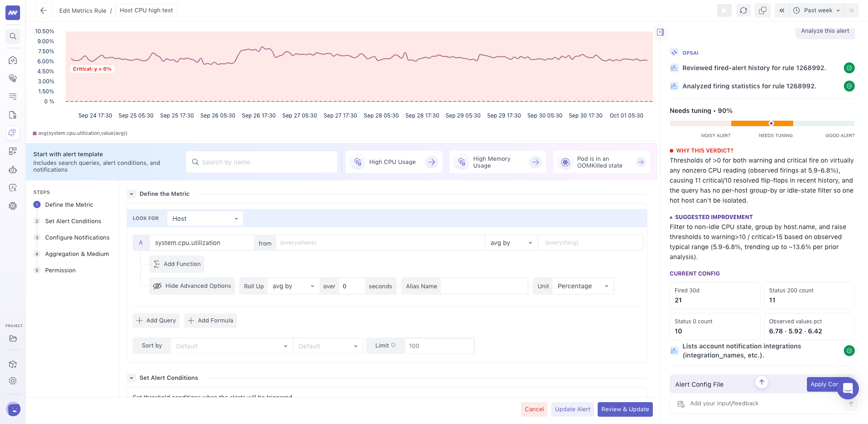Screen dimensions: 868x424
Task: Click the refresh icon in top bar
Action: 744,10
